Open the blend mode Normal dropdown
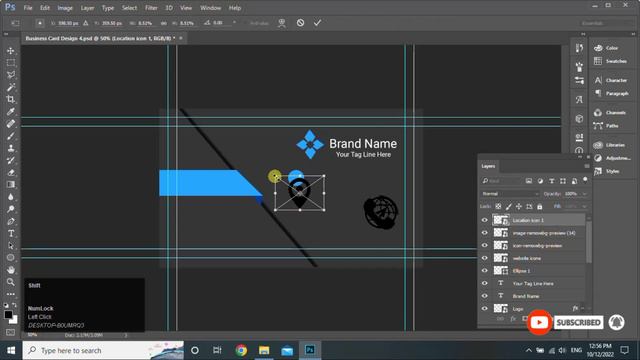The image size is (640, 360). [510, 194]
